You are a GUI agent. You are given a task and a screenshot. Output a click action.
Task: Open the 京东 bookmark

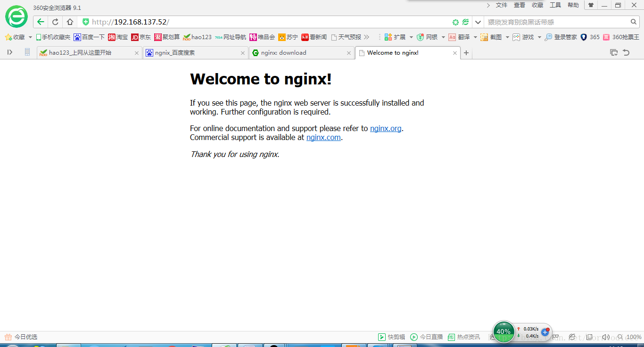(141, 37)
